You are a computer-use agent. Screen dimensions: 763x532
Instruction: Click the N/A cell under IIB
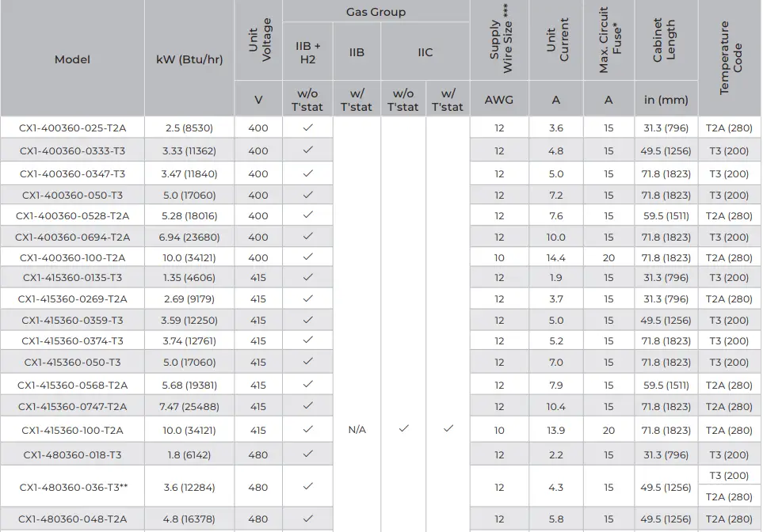click(357, 429)
